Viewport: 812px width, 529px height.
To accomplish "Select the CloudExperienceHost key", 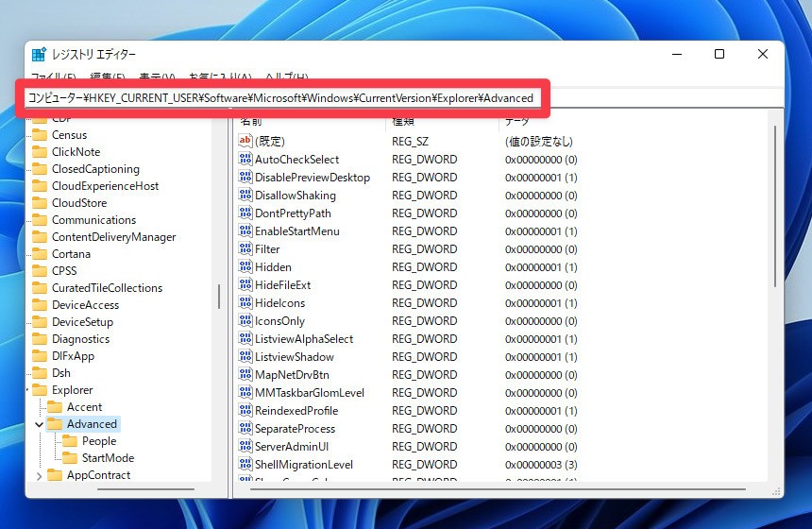I will (105, 186).
